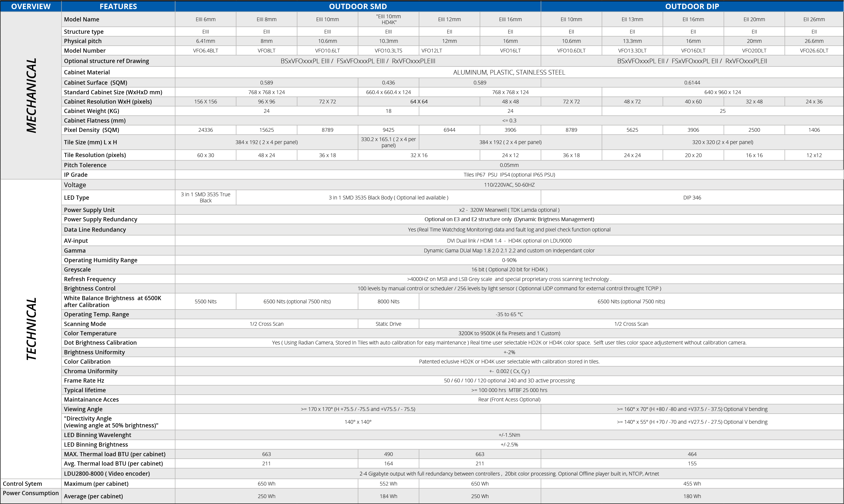Click the 8000 Nits brightness value
844x504 pixels.
tap(389, 301)
